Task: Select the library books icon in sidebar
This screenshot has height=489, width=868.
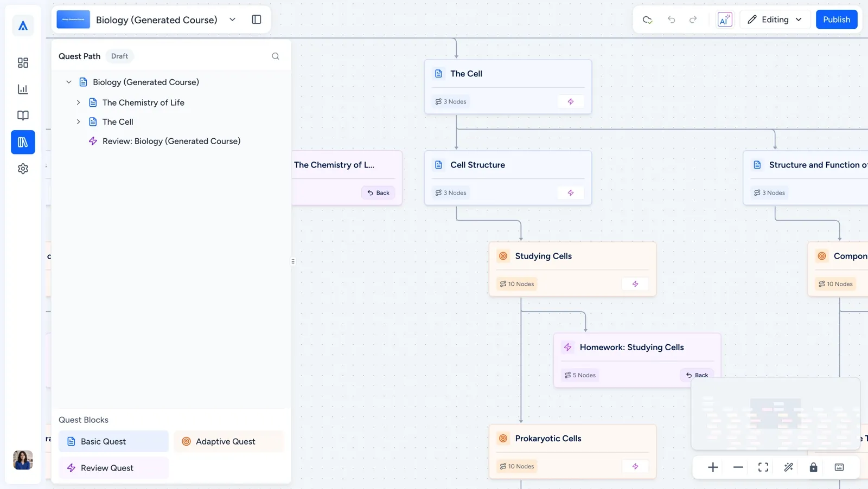Action: (x=23, y=142)
